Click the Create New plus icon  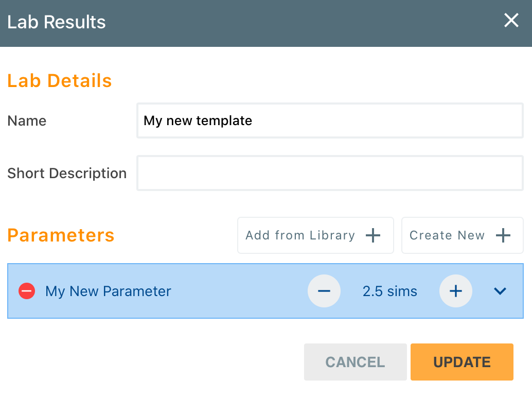503,235
